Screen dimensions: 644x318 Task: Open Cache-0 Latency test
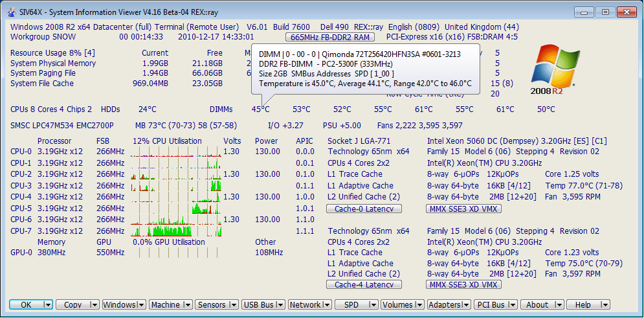tap(364, 209)
